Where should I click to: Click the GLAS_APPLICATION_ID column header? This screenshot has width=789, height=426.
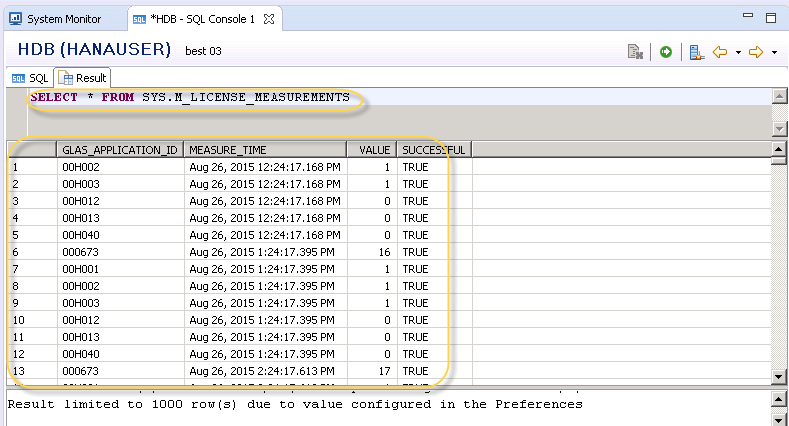[120, 150]
